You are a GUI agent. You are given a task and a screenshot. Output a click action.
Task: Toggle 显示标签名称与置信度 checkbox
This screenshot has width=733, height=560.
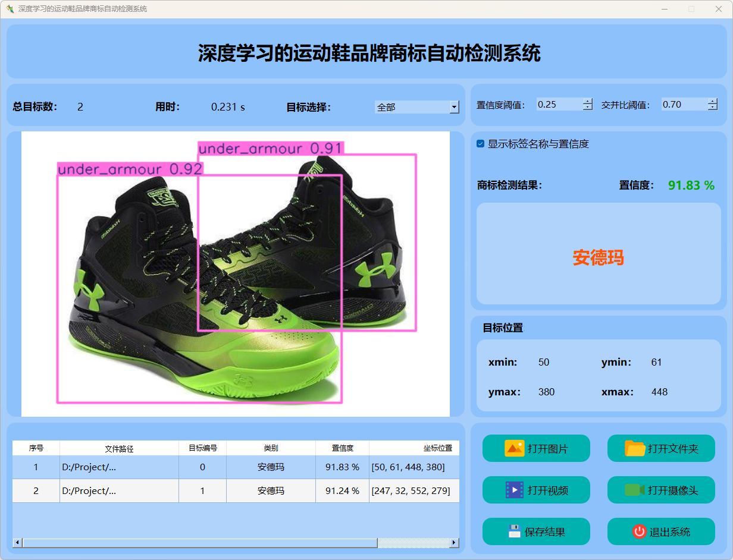tap(481, 144)
